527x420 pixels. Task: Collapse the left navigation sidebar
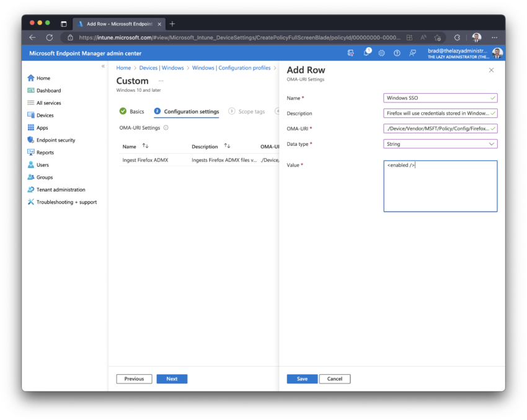[x=103, y=66]
